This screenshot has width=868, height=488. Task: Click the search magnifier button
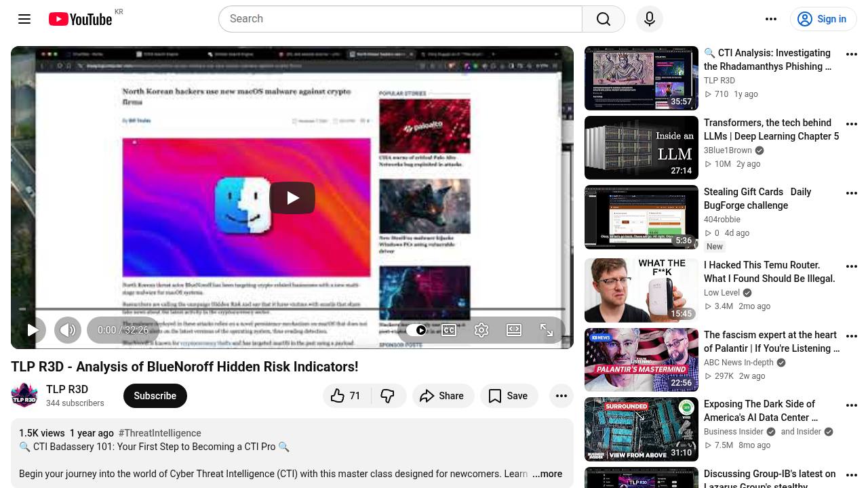(604, 19)
